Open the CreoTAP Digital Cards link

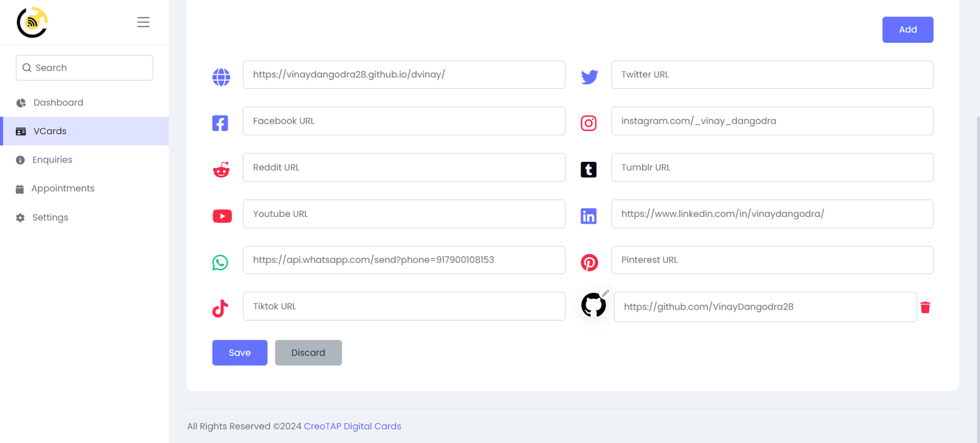pos(353,426)
